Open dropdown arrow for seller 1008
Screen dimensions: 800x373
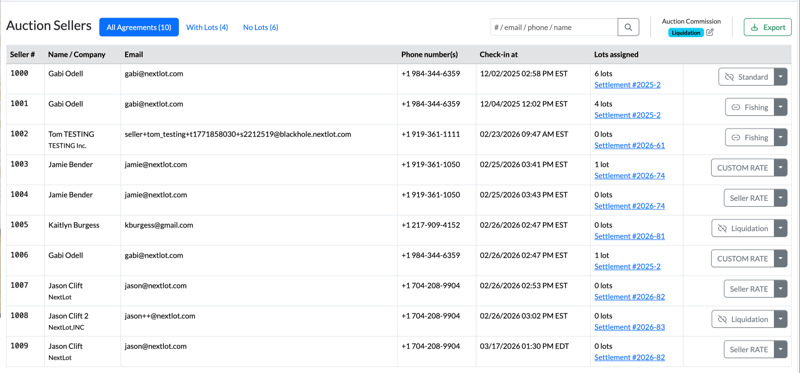click(781, 319)
